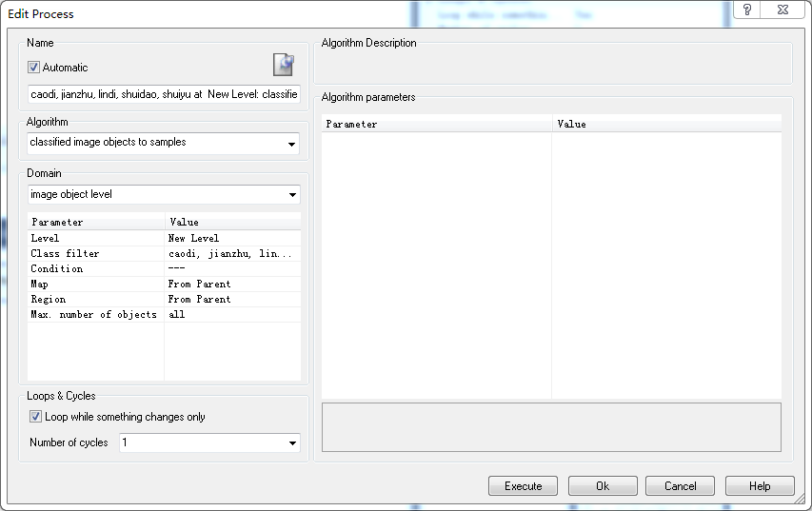This screenshot has height=511, width=812.
Task: Click Algorithm parameters Value column header
Action: pos(666,124)
